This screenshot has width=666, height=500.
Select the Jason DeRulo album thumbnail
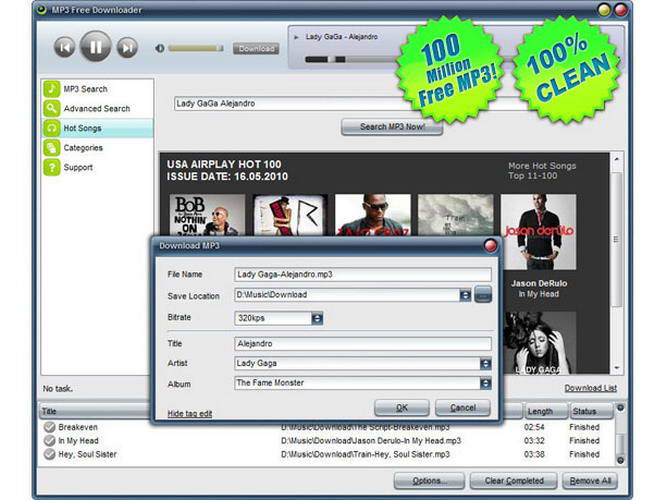539,232
